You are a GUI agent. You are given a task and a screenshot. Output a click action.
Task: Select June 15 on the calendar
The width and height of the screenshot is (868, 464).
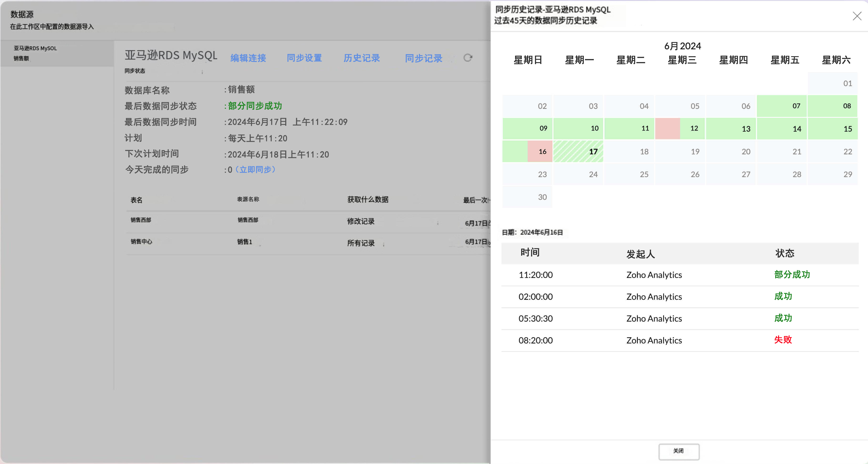click(x=833, y=128)
